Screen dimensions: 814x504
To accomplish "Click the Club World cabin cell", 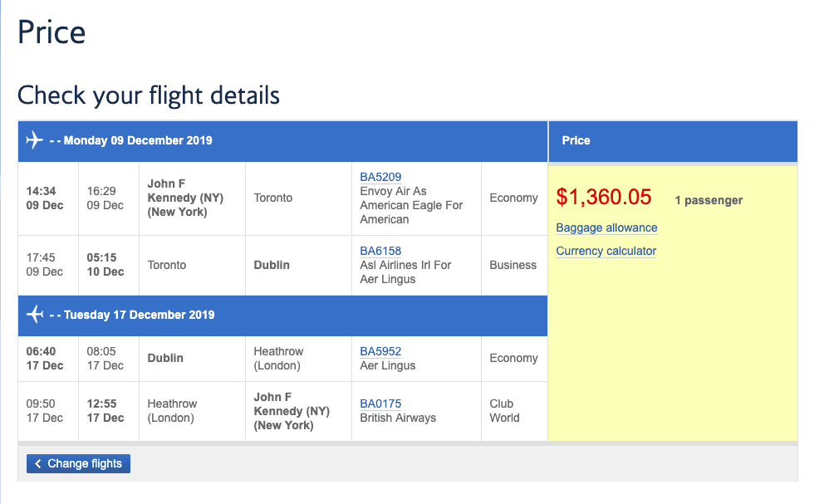I will pyautogui.click(x=504, y=411).
